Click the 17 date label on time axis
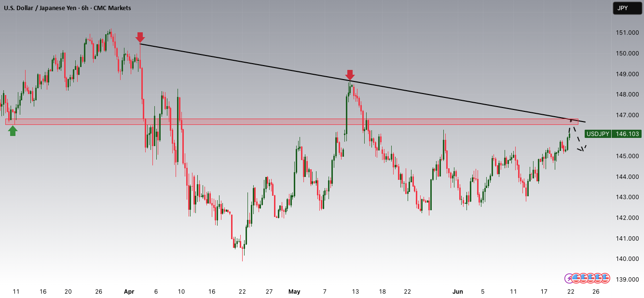644x298 pixels. coord(544,292)
